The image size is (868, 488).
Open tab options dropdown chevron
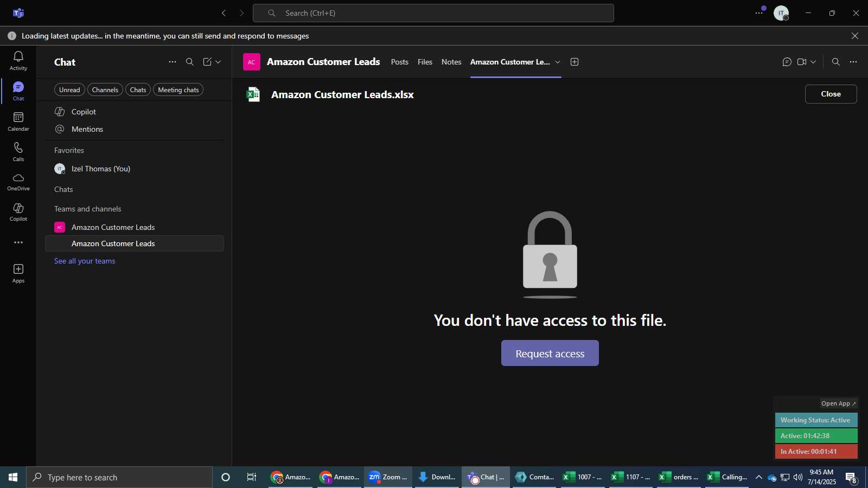(x=558, y=62)
